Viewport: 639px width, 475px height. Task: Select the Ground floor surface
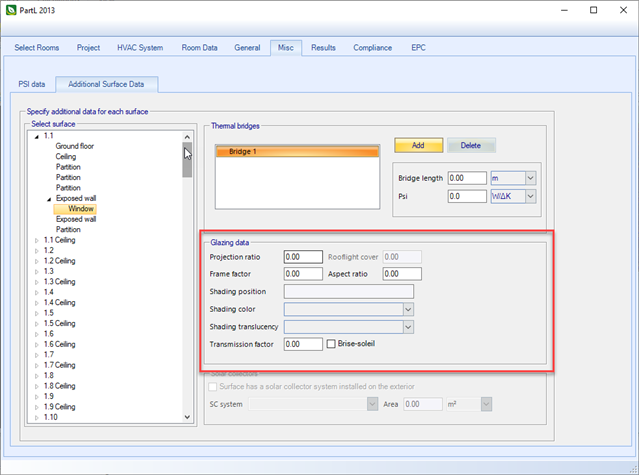tap(75, 146)
